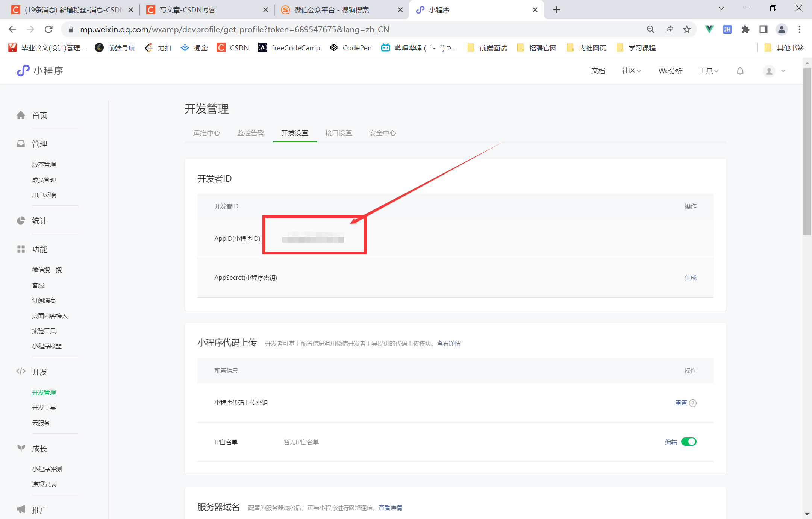Open 用户反馈 in the sidebar

(44, 195)
